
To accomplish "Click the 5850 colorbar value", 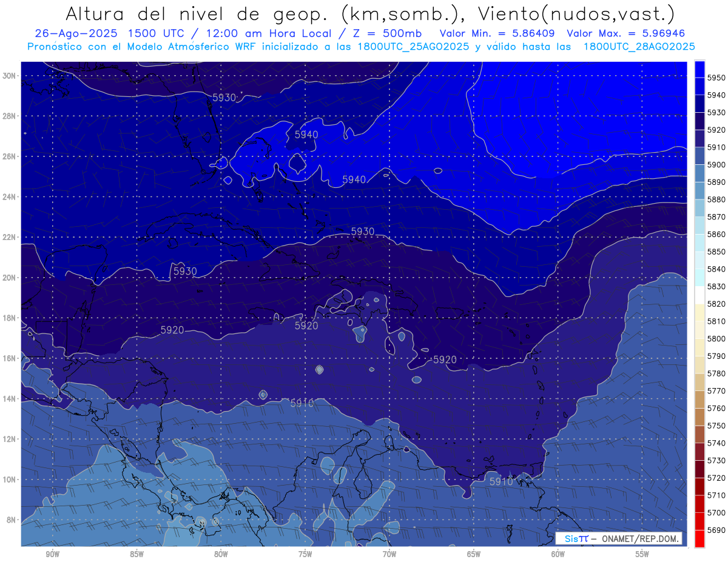I will tap(716, 252).
